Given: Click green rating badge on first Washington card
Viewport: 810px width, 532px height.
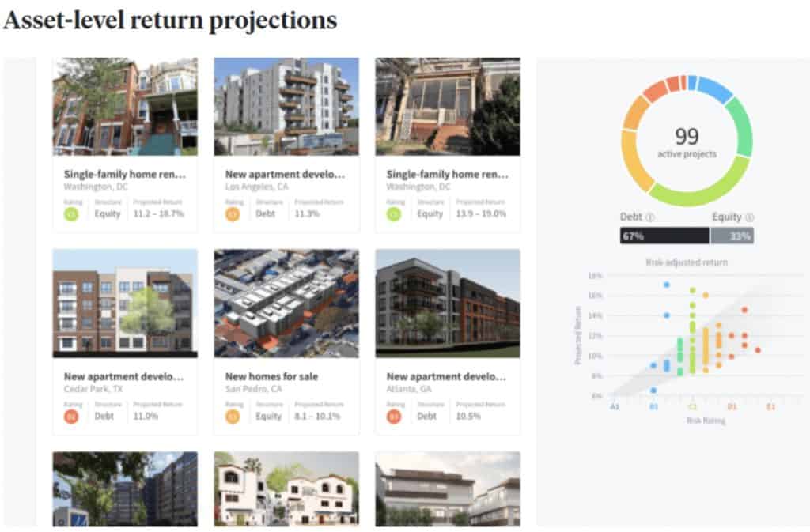Looking at the screenshot, I should pyautogui.click(x=71, y=214).
